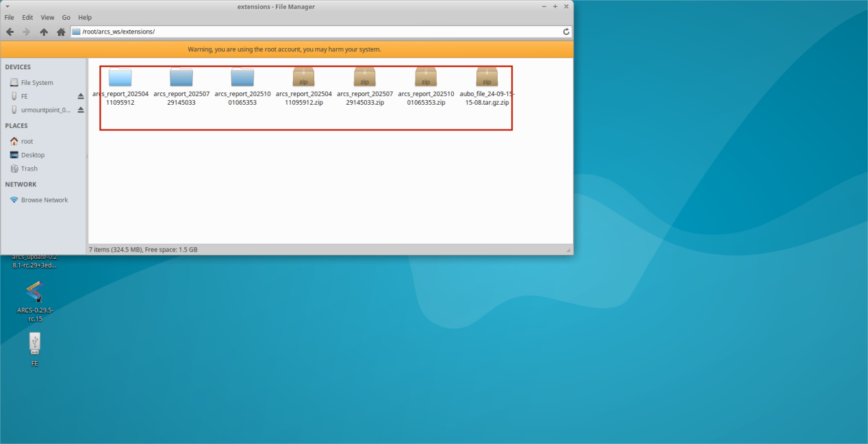Click the status bar text '7 items (324.5 MB)'
868x444 pixels.
click(x=116, y=249)
